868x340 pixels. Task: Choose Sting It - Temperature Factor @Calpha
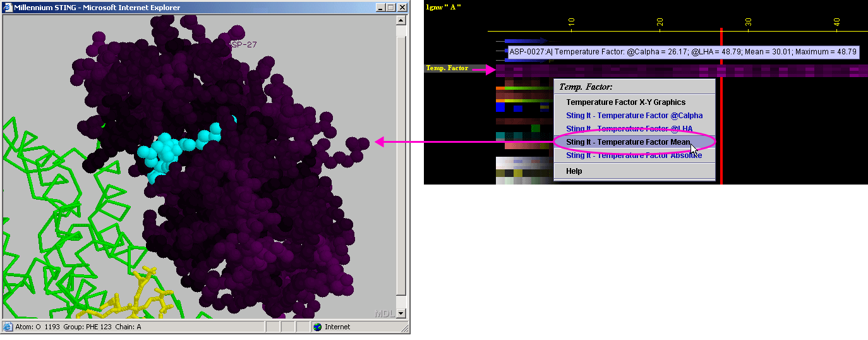coord(634,116)
